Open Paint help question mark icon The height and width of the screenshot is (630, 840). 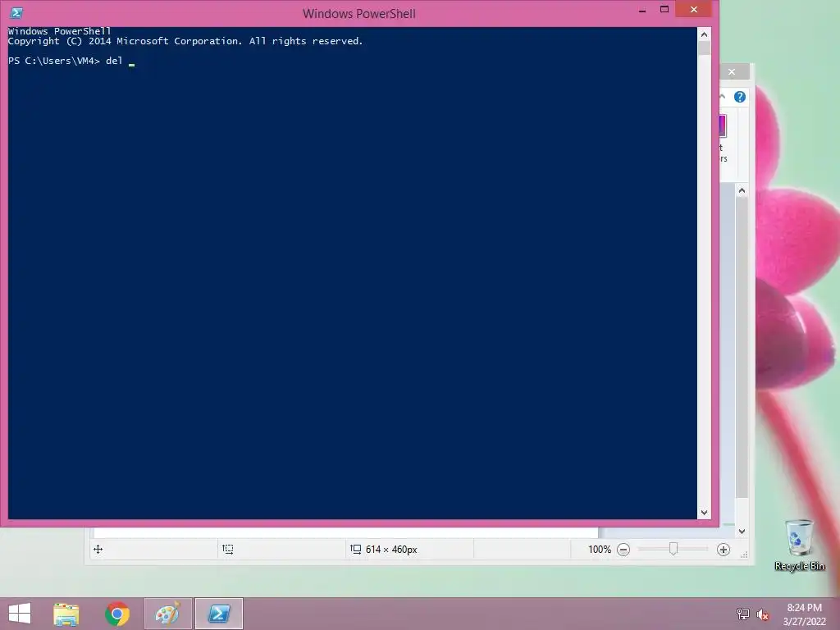tap(740, 97)
